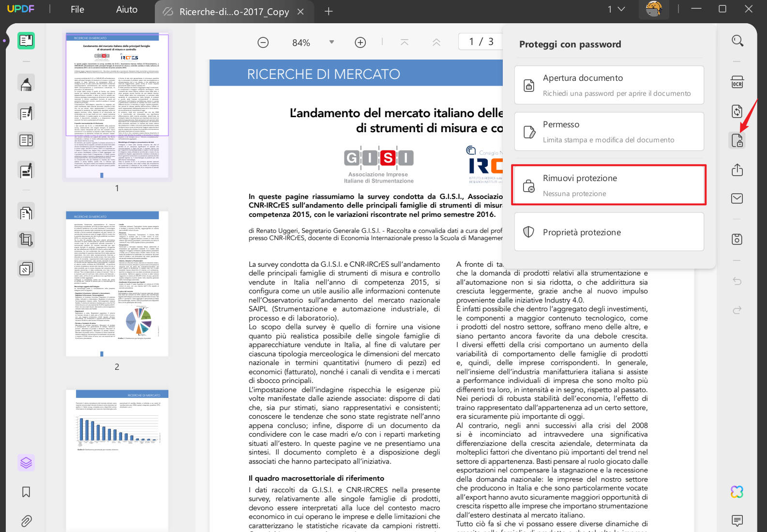767x532 pixels.
Task: Open the Organize Pages tool
Action: (x=26, y=212)
